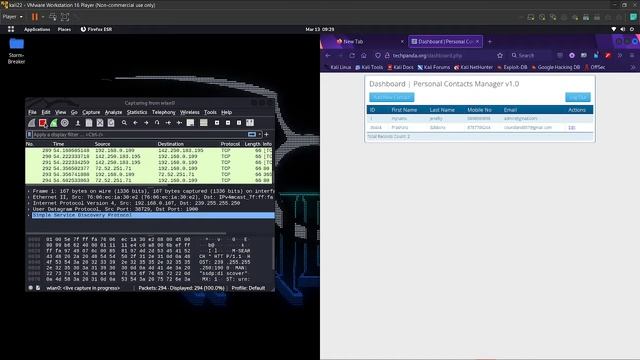Image resolution: width=640 pixels, height=360 pixels.
Task: Expand Internet Protocol Version 4 node
Action: coord(29,203)
